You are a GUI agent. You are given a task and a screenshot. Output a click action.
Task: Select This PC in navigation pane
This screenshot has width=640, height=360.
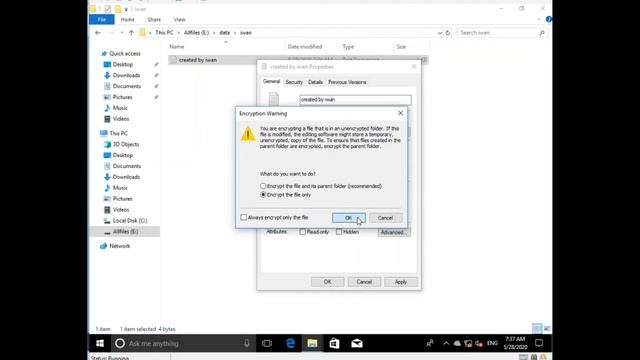[118, 133]
